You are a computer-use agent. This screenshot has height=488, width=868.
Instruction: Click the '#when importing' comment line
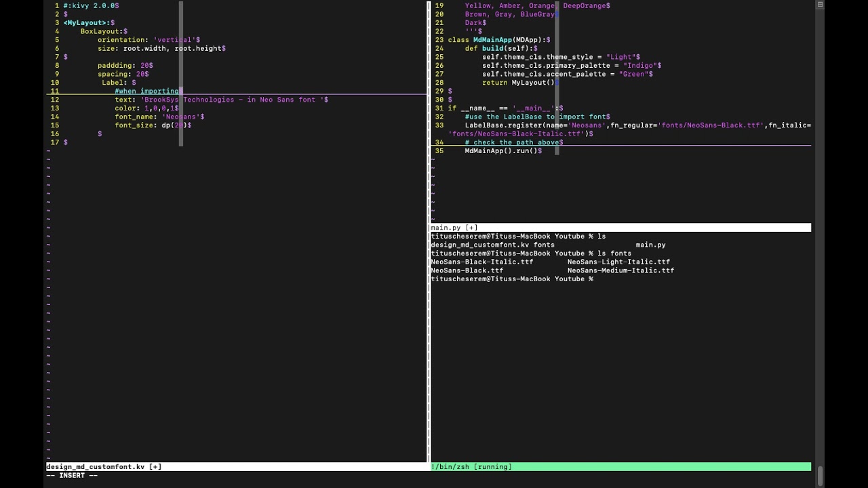click(x=147, y=91)
